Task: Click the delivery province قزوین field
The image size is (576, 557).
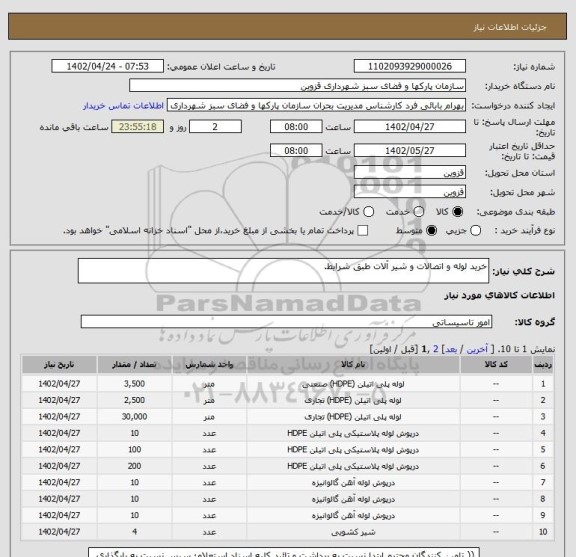Action: (410, 172)
